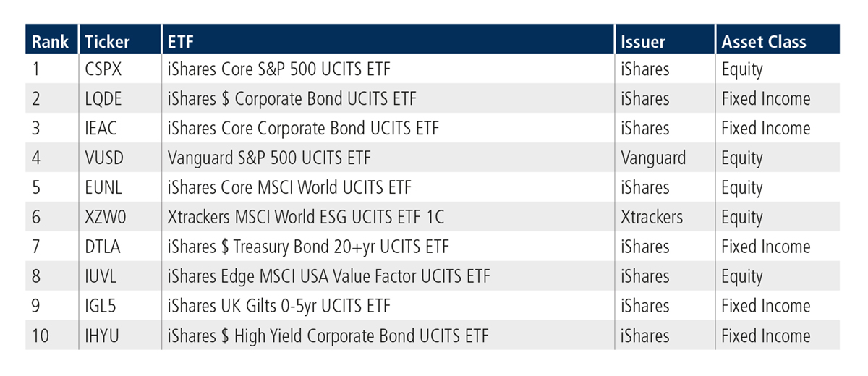Select rank number 10 cell

pyautogui.click(x=41, y=336)
